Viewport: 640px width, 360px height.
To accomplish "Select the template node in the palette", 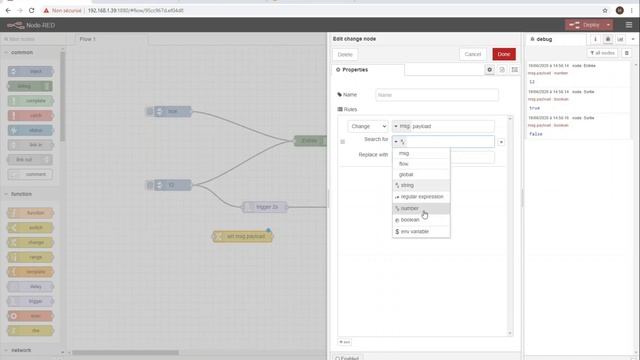I will click(31, 272).
